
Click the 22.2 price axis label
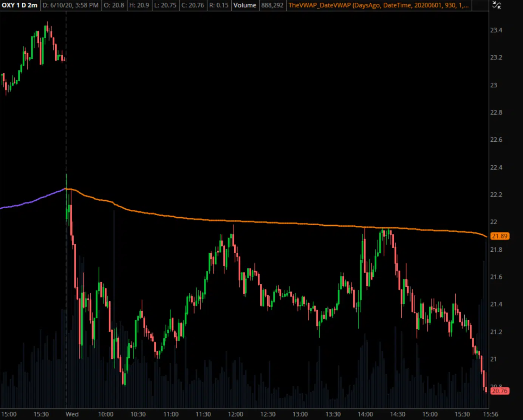(x=496, y=195)
